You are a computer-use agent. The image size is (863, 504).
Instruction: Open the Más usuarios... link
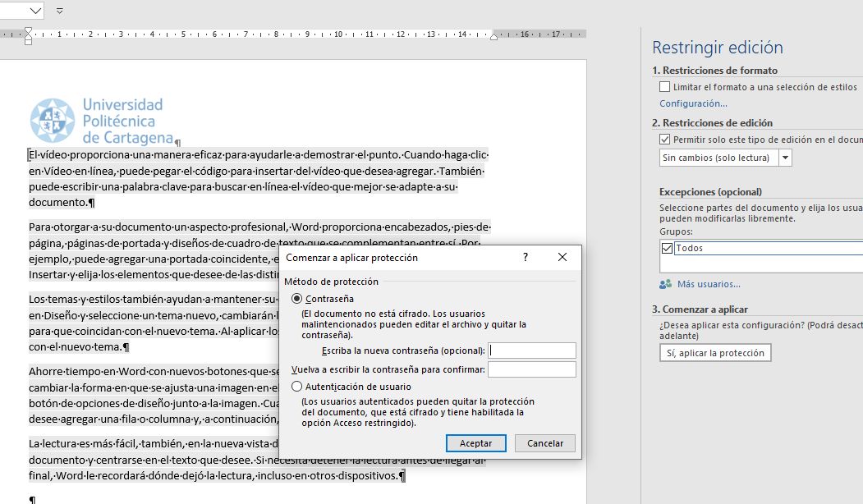709,284
